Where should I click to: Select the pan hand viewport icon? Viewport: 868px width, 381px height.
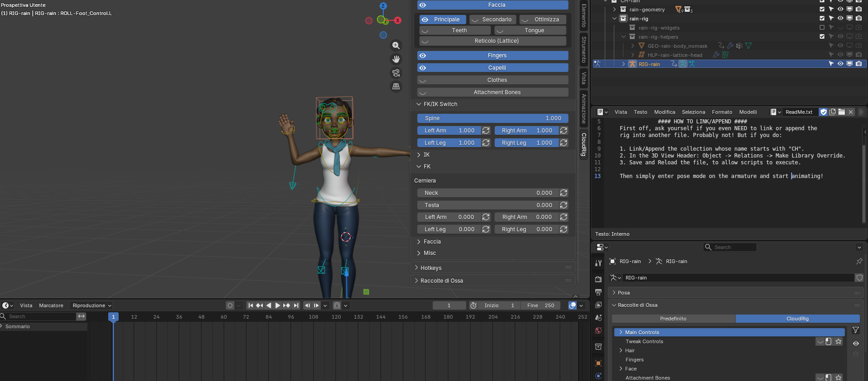(x=396, y=59)
